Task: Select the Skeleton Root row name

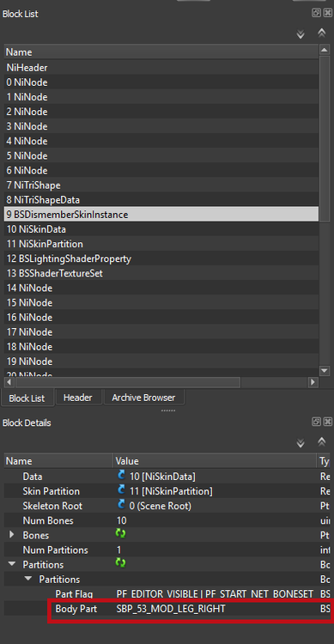Action: coord(52,506)
